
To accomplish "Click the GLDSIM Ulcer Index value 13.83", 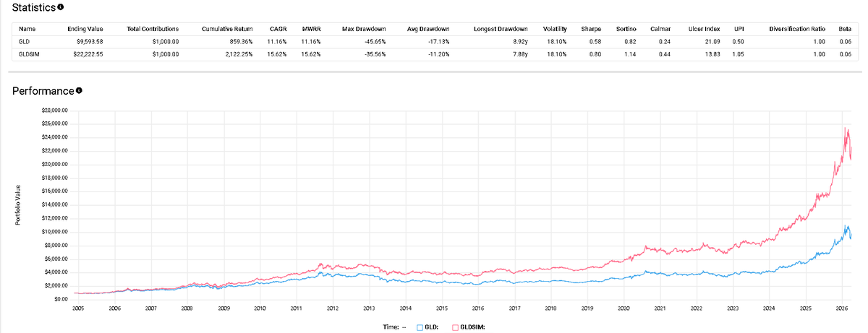I will pyautogui.click(x=712, y=55).
